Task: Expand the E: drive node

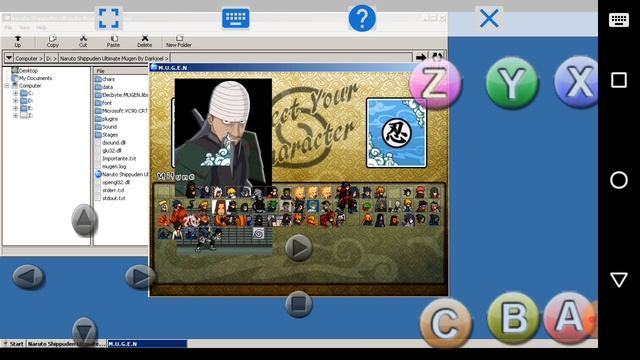Action: [16, 108]
